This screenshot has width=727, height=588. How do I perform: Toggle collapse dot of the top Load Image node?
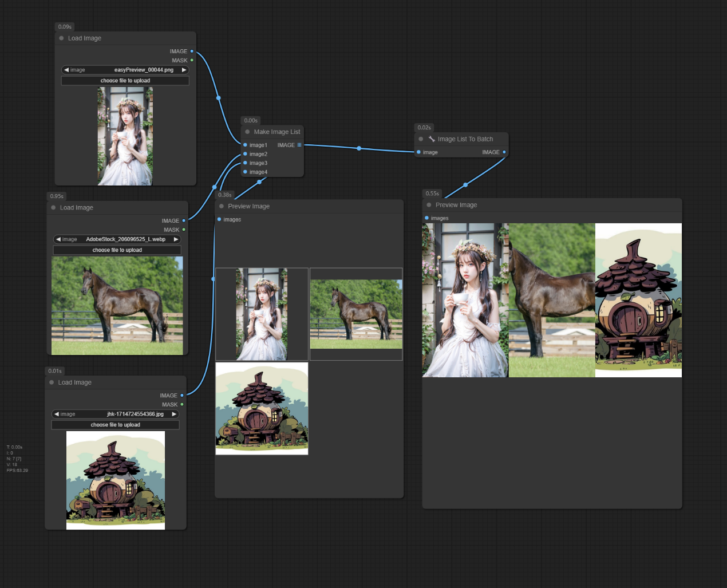click(x=61, y=38)
